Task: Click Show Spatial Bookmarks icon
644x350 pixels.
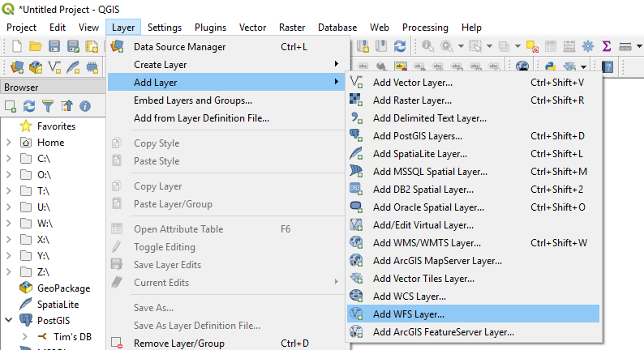Action: click(x=381, y=46)
